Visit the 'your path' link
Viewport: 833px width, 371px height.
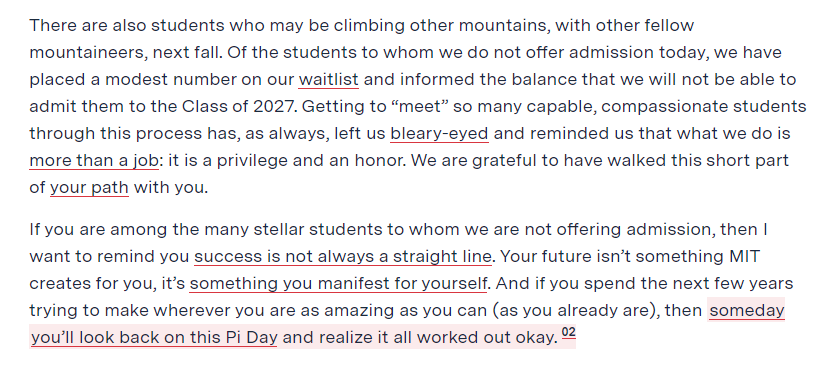tap(89, 188)
